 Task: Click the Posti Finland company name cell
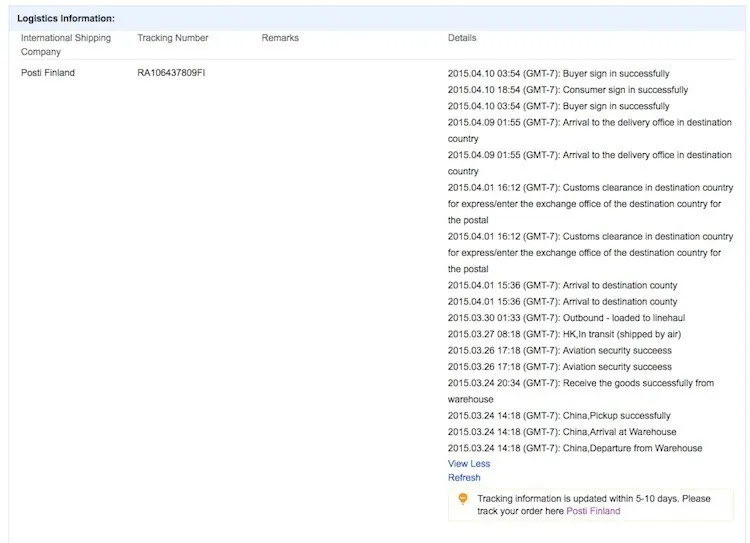click(x=48, y=73)
